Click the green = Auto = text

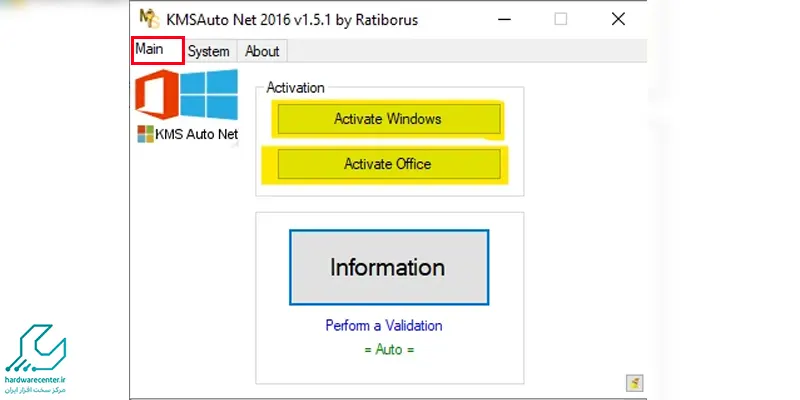click(389, 350)
